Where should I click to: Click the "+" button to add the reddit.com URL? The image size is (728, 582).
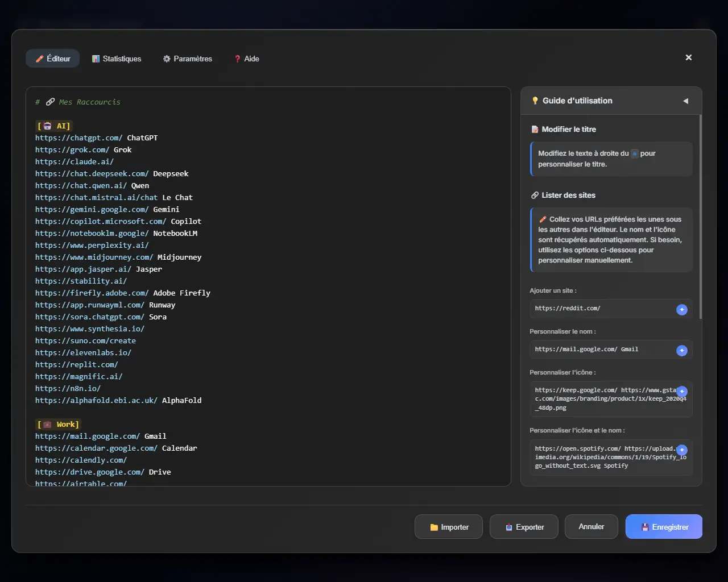click(x=681, y=310)
